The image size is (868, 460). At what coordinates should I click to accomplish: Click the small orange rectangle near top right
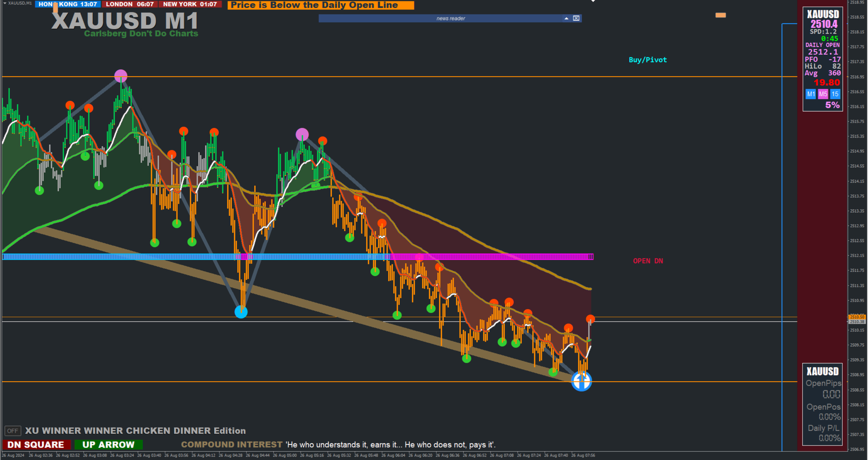coord(721,15)
